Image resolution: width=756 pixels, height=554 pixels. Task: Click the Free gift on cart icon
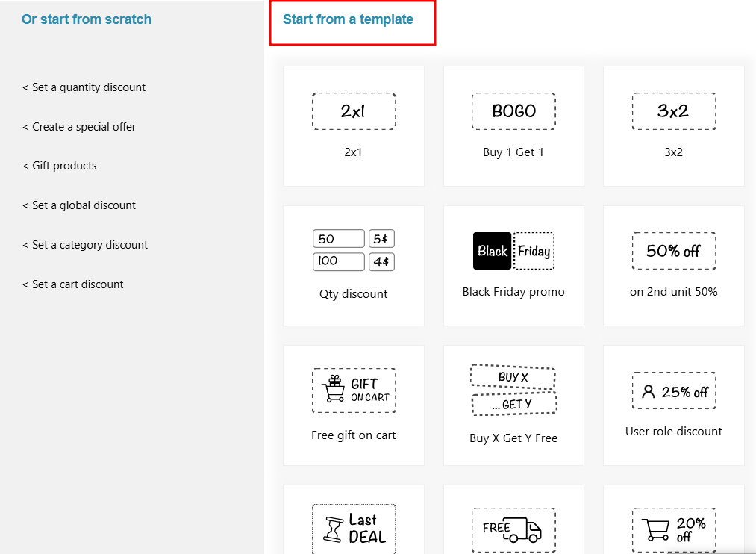pyautogui.click(x=353, y=390)
